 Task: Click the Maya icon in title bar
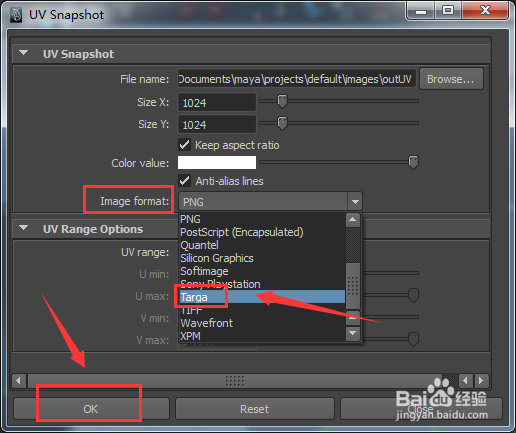(x=16, y=15)
